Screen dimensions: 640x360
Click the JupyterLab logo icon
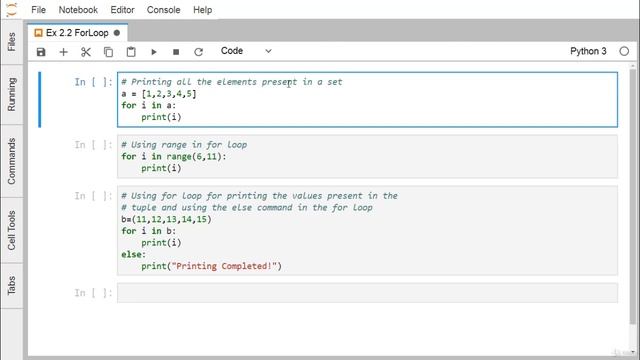pos(12,9)
